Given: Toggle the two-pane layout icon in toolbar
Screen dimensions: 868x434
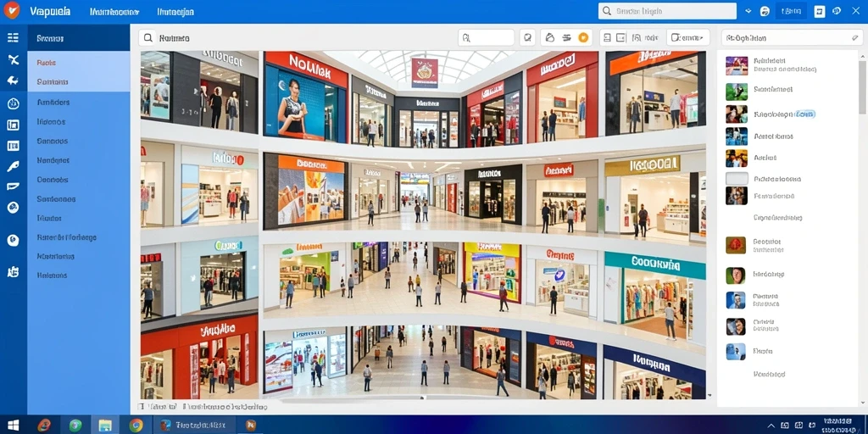Looking at the screenshot, I should [621, 37].
